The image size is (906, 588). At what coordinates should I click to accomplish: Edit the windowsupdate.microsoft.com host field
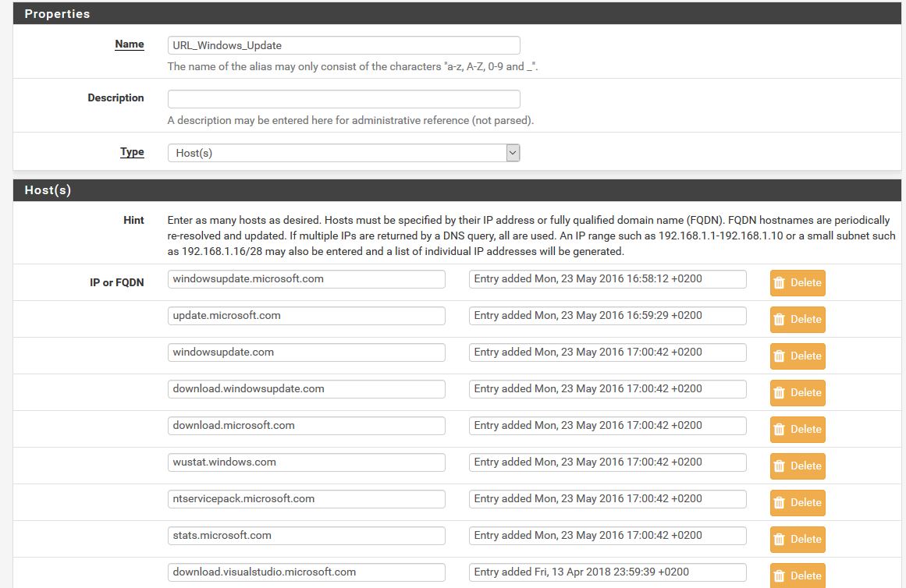(306, 279)
